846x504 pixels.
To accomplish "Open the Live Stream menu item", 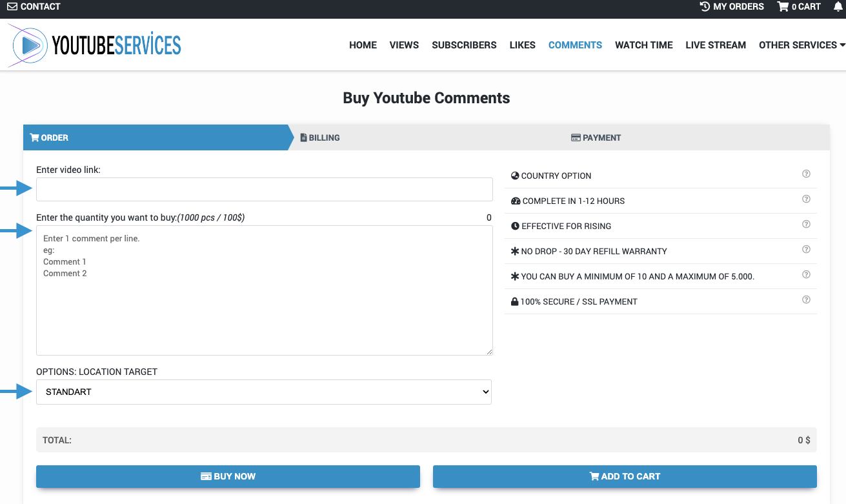I will pos(716,45).
